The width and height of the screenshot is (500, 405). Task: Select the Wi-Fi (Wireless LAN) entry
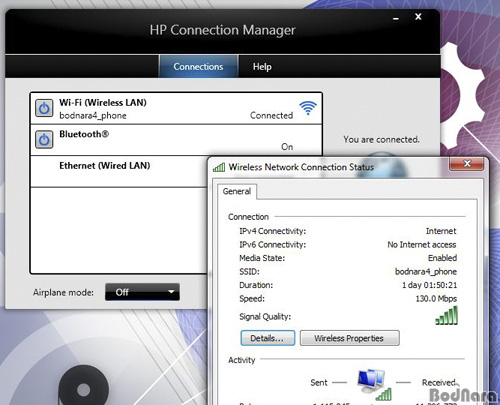176,109
